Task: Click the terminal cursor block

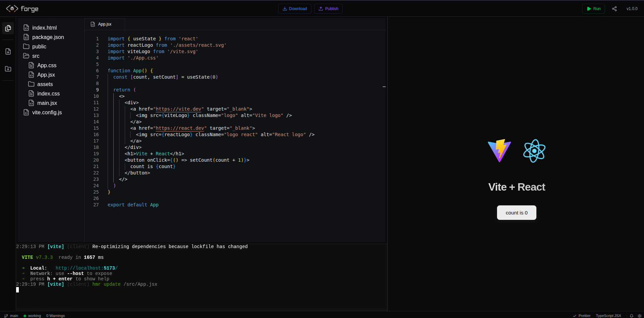Action: click(x=17, y=290)
